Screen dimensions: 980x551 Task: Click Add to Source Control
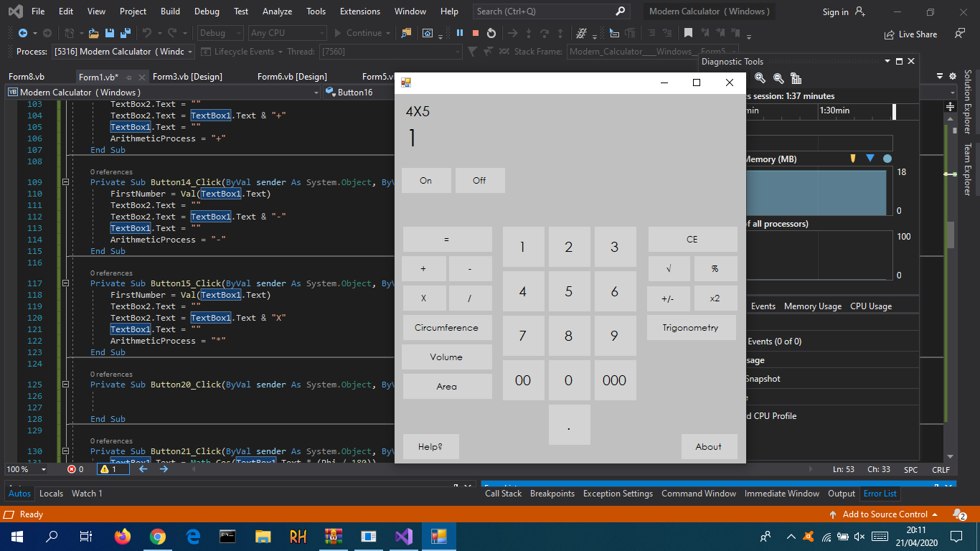click(884, 514)
